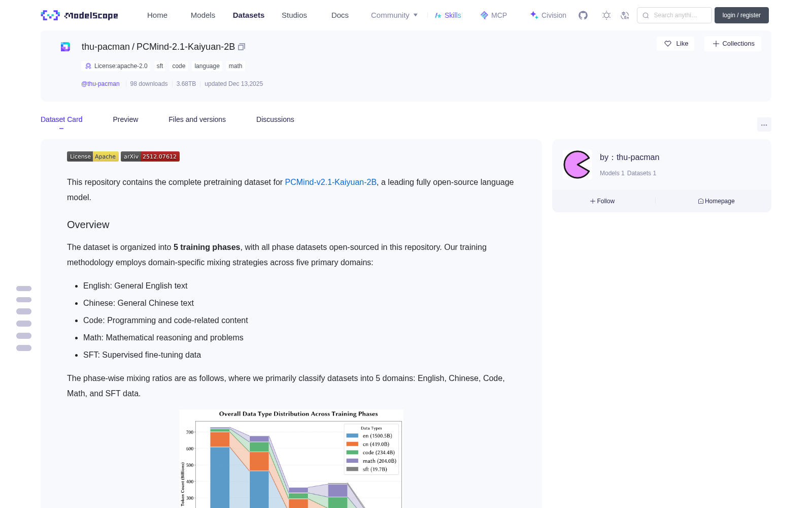812x508 pixels.
Task: Open the Studios section
Action: pyautogui.click(x=294, y=15)
